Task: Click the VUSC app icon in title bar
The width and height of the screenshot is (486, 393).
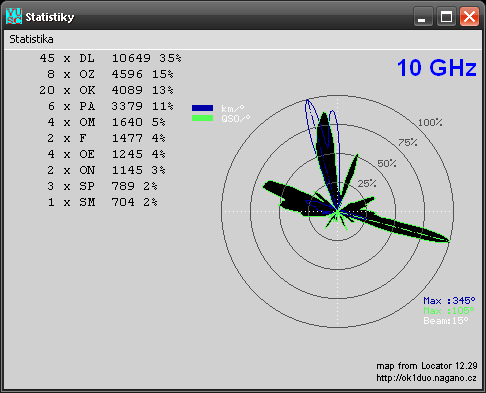Action: pos(14,16)
